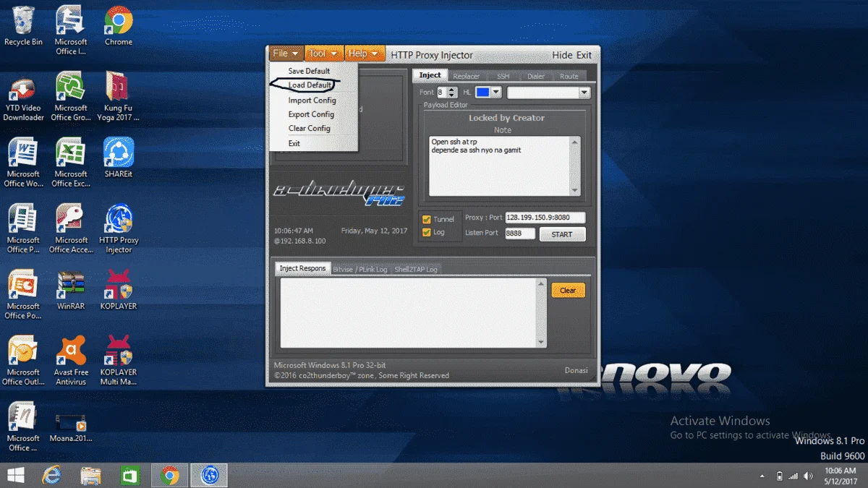Choose Import Config menu entry
Viewport: 868px width, 488px height.
(312, 100)
